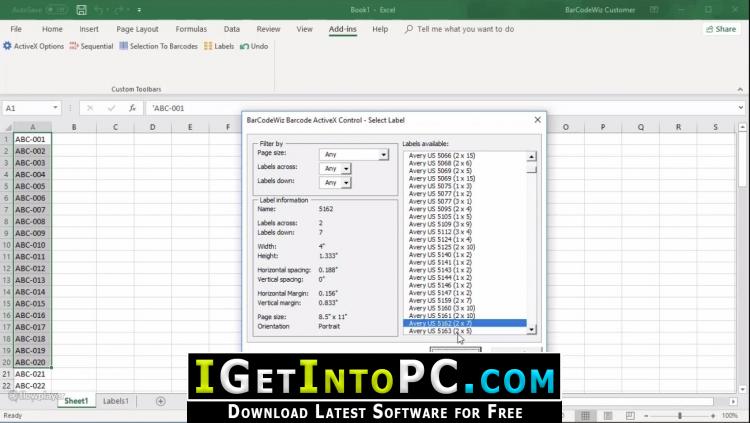Screen dimensions: 750x423
Task: Open the Page size filter dropdown
Action: point(383,155)
